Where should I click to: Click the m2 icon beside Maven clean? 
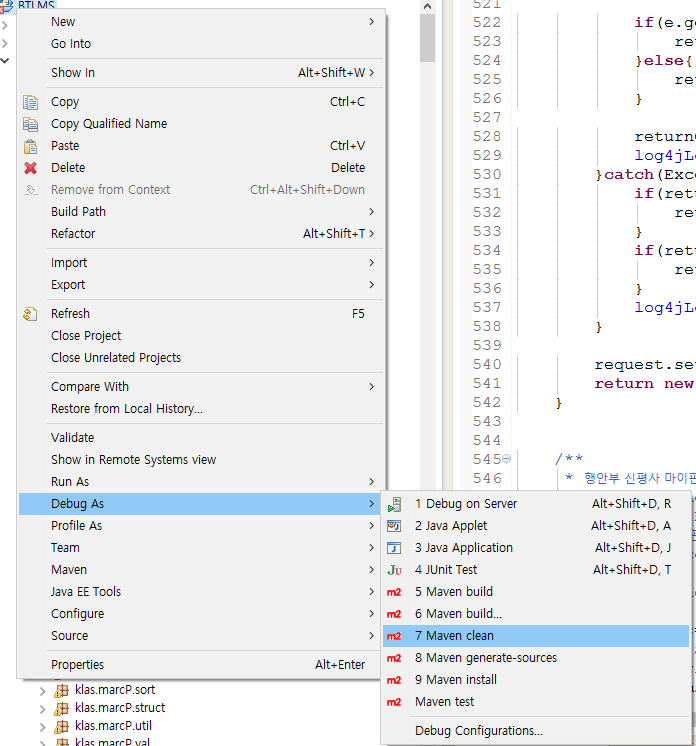point(394,636)
